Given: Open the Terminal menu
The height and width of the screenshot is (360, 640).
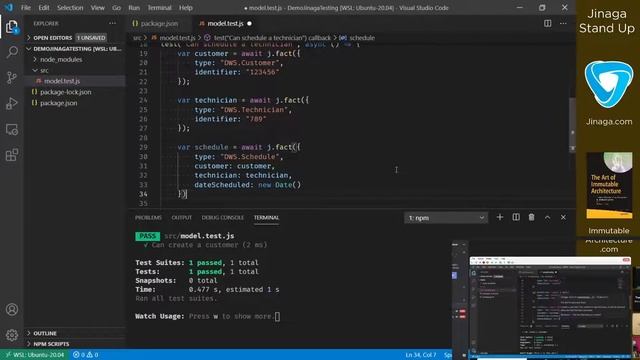Looking at the screenshot, I should pyautogui.click(x=159, y=8).
